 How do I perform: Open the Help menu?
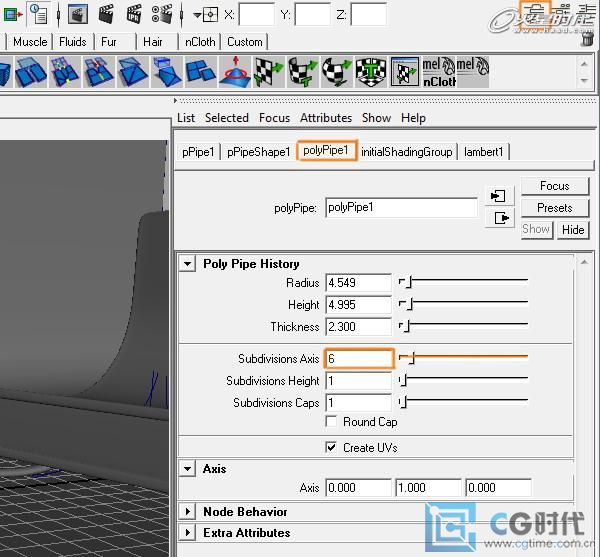413,118
